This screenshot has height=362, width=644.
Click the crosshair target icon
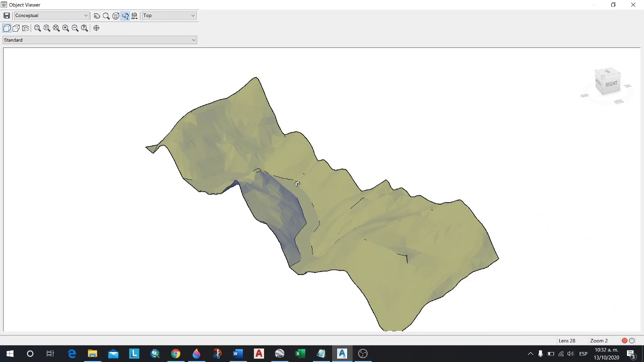[97, 28]
